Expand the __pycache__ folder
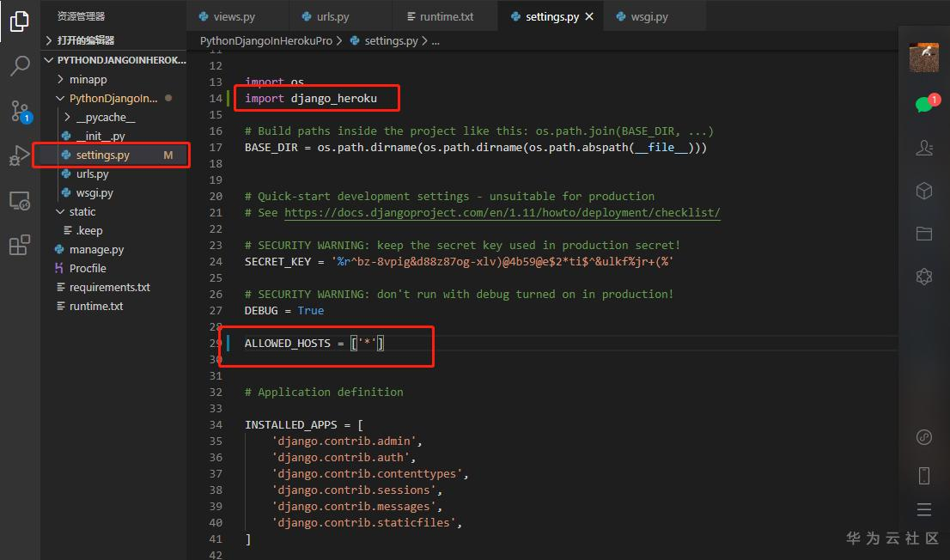 114,117
